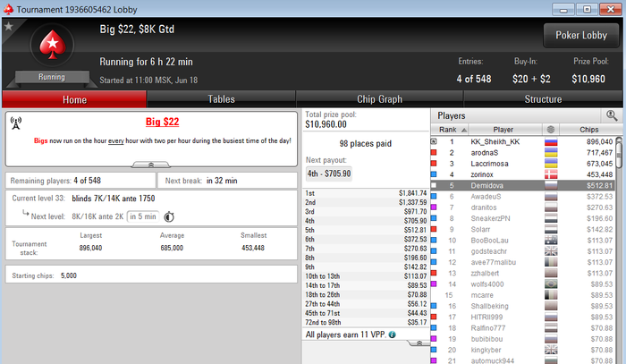Image resolution: width=626 pixels, height=364 pixels.
Task: Click the VPP info icon
Action: 392,334
